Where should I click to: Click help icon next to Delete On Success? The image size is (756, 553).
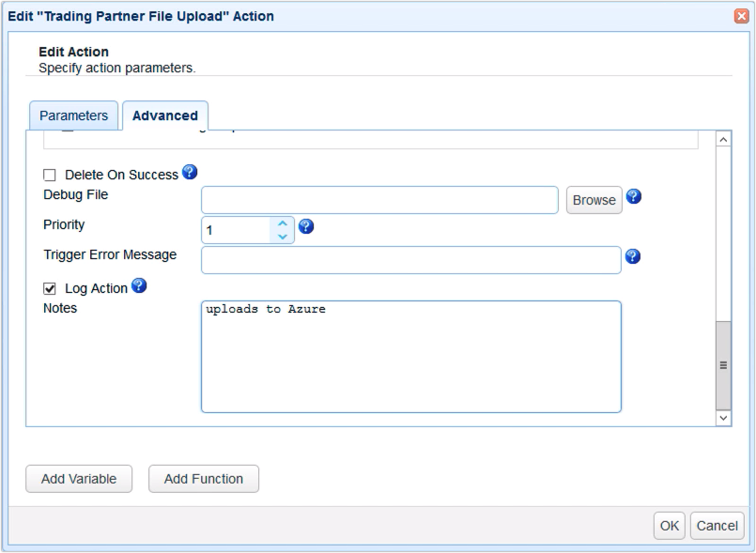pos(190,173)
